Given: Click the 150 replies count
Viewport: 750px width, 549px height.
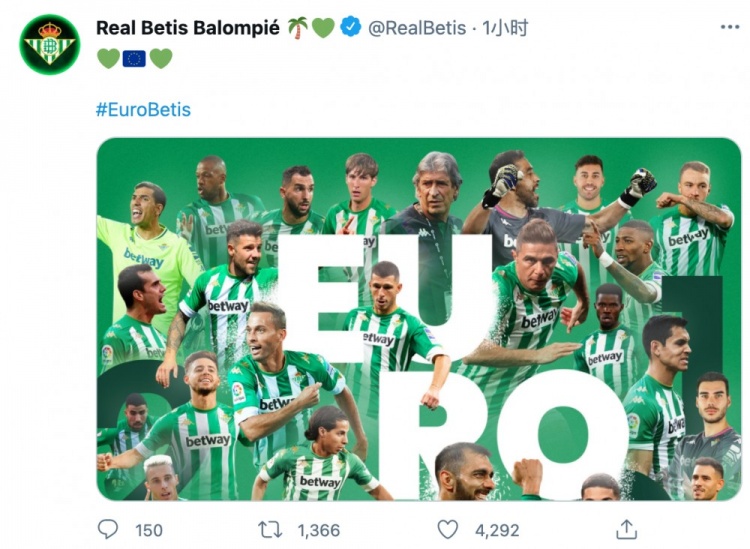Looking at the screenshot, I should tap(148, 530).
